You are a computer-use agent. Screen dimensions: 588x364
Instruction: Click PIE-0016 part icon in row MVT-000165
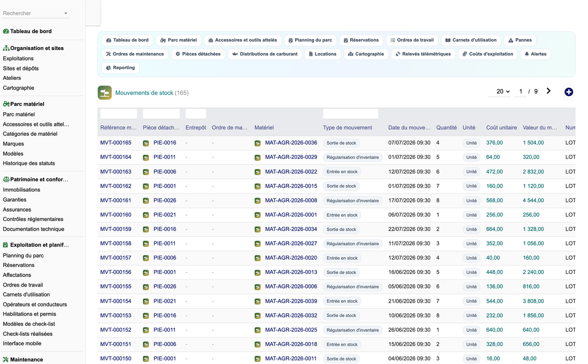point(146,143)
